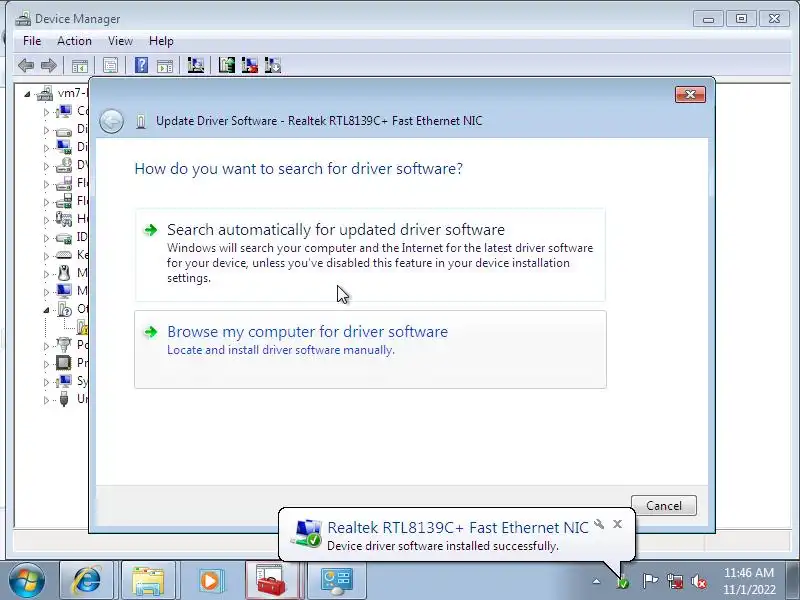The height and width of the screenshot is (600, 800).
Task: Click the round back button in driver wizard
Action: click(111, 121)
